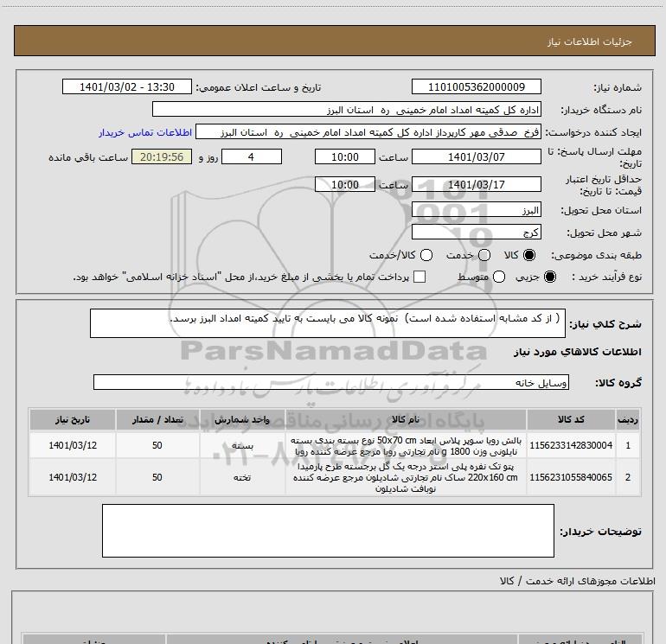
Task: Click the buyer organization name field
Action: (x=347, y=110)
